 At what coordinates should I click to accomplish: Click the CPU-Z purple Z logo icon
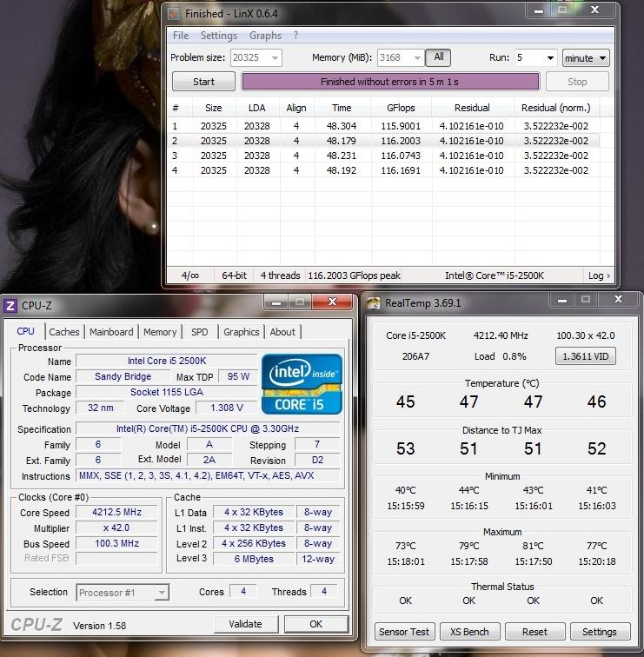point(10,305)
